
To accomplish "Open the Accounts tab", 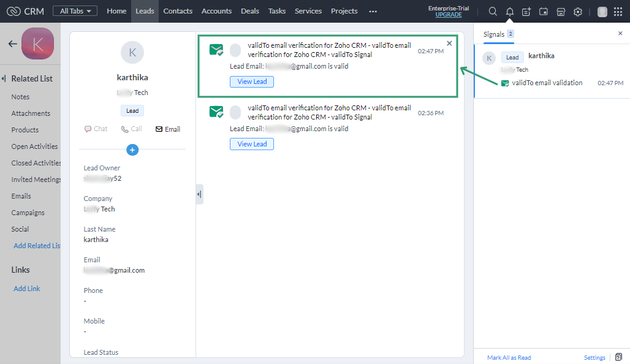I will (216, 11).
